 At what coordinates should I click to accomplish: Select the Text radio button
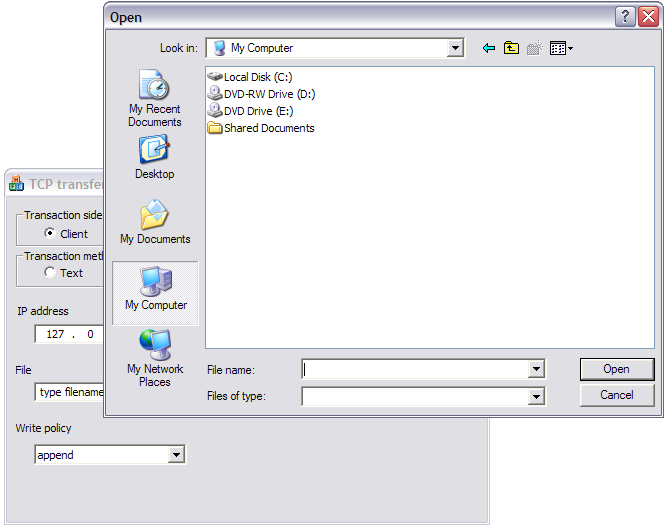coord(50,272)
